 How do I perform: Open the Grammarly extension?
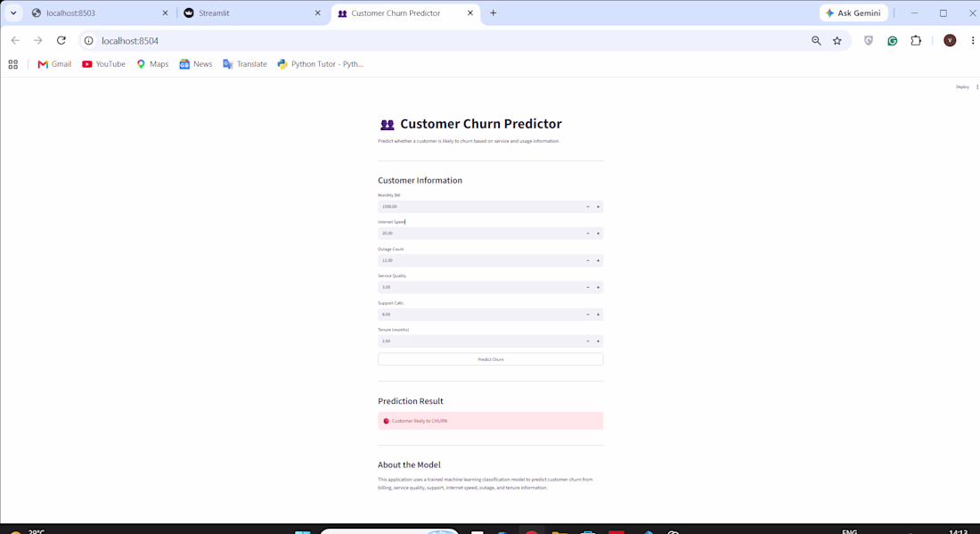893,41
